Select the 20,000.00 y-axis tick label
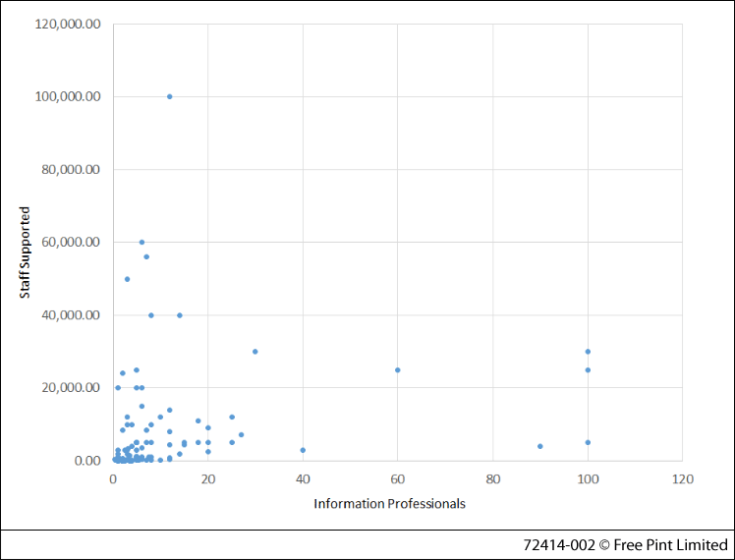This screenshot has height=560, width=735. click(x=69, y=388)
